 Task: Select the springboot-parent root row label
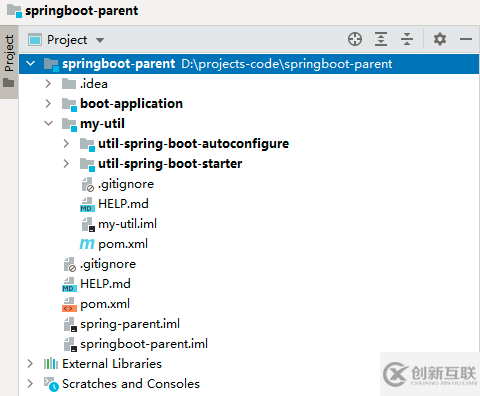(x=118, y=63)
